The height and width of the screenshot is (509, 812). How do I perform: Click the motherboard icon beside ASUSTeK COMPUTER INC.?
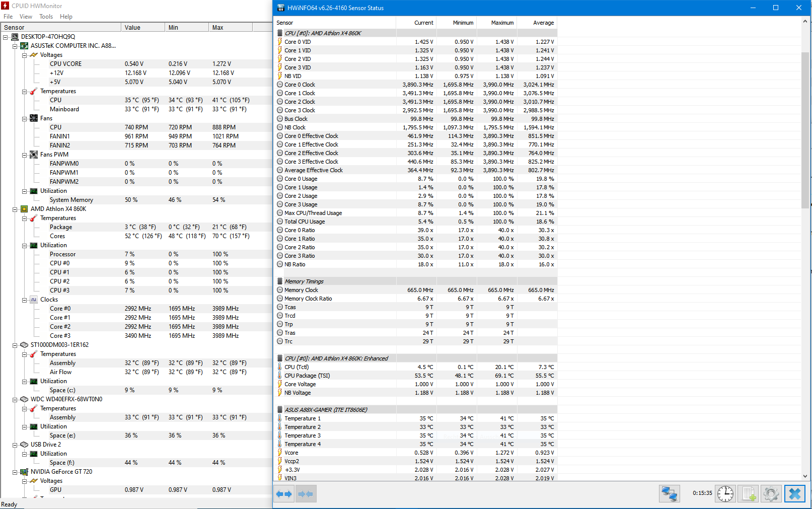coord(24,46)
